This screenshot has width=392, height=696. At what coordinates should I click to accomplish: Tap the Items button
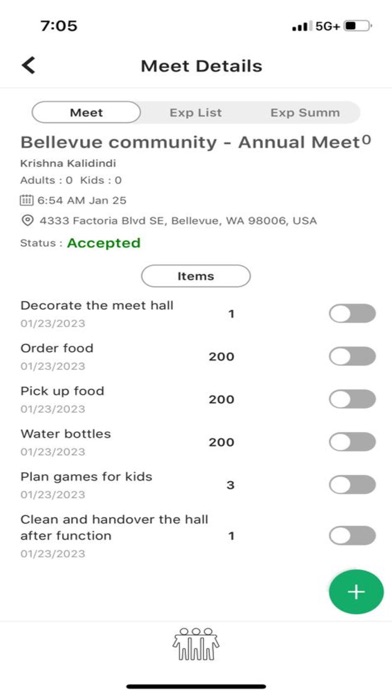point(196,276)
